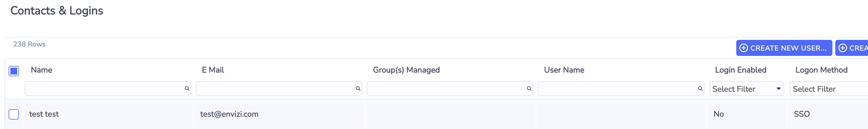Click the User Name column header
Screen dimensions: 868x129
coord(564,70)
